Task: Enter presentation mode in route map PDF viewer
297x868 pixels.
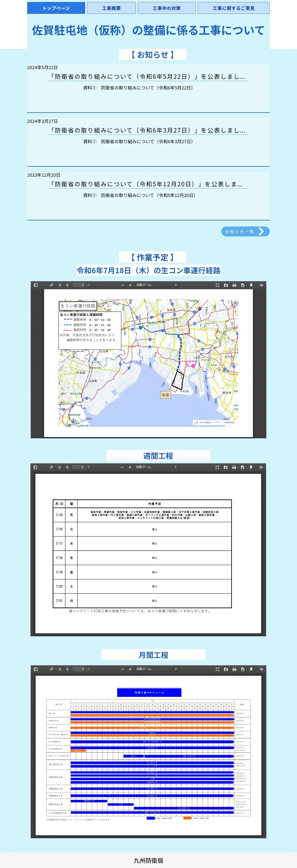Action: click(x=218, y=285)
